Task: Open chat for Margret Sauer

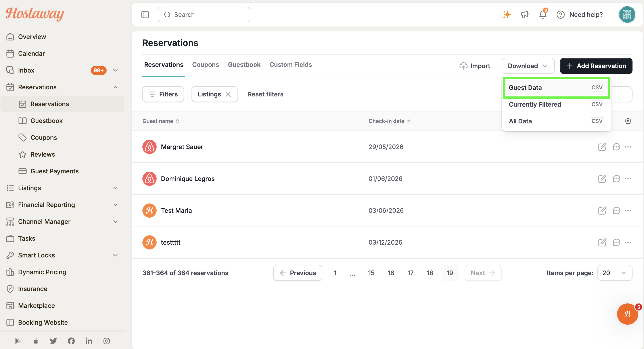Action: pyautogui.click(x=616, y=147)
